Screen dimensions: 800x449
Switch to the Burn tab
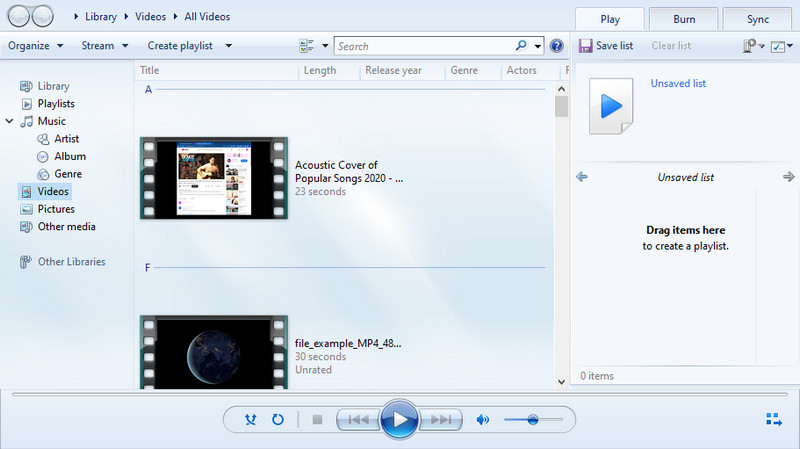click(x=684, y=19)
